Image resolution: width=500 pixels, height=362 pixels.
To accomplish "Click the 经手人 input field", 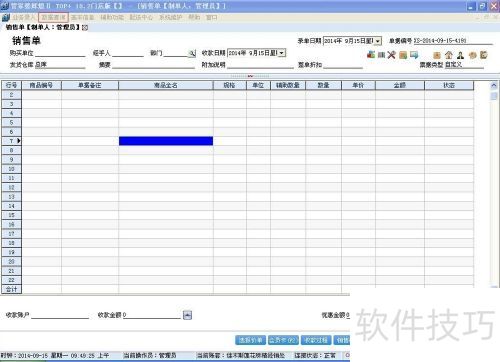I will click(x=128, y=53).
